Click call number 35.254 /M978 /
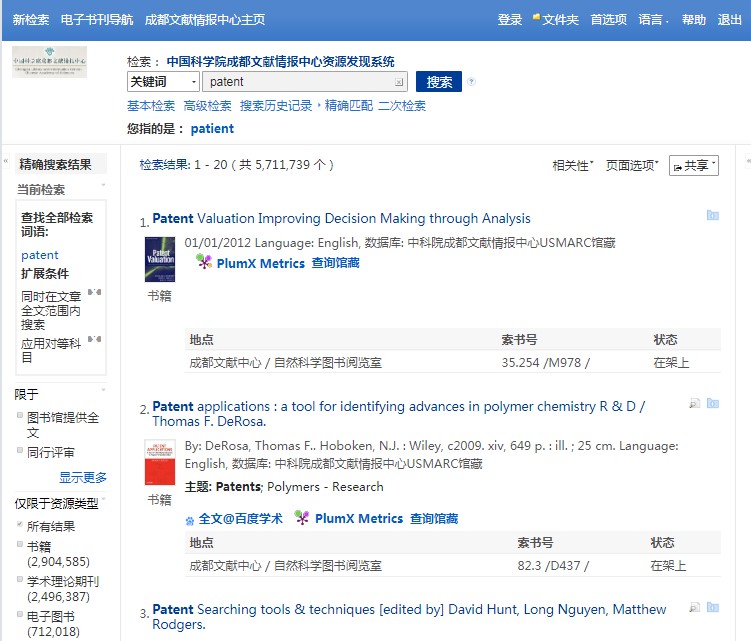 546,363
